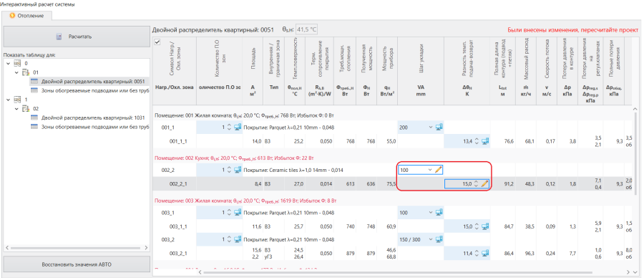This screenshot has height=278, width=644.
Task: Select Зоны обогреваемые подводами under node 01
Action: 95,90
